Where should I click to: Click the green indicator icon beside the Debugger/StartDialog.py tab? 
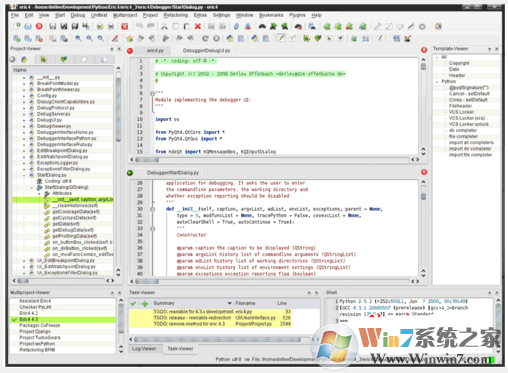click(130, 173)
